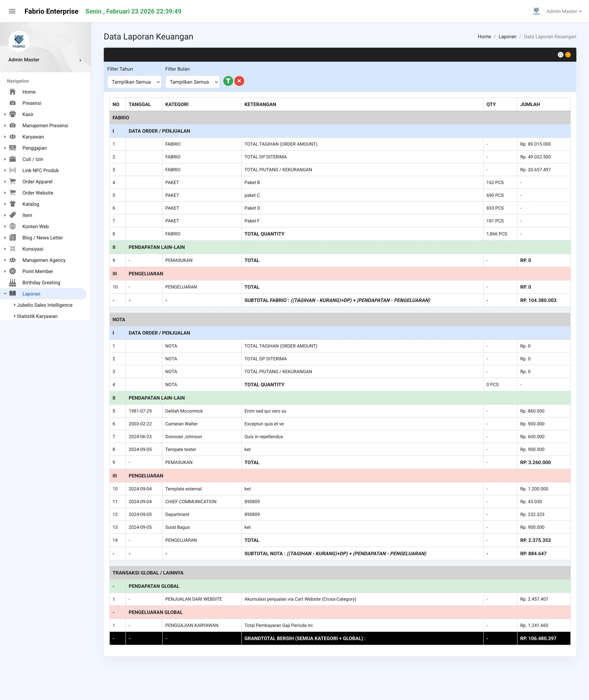589x700 pixels.
Task: Open the Filter Bulan dropdown
Action: (x=192, y=82)
